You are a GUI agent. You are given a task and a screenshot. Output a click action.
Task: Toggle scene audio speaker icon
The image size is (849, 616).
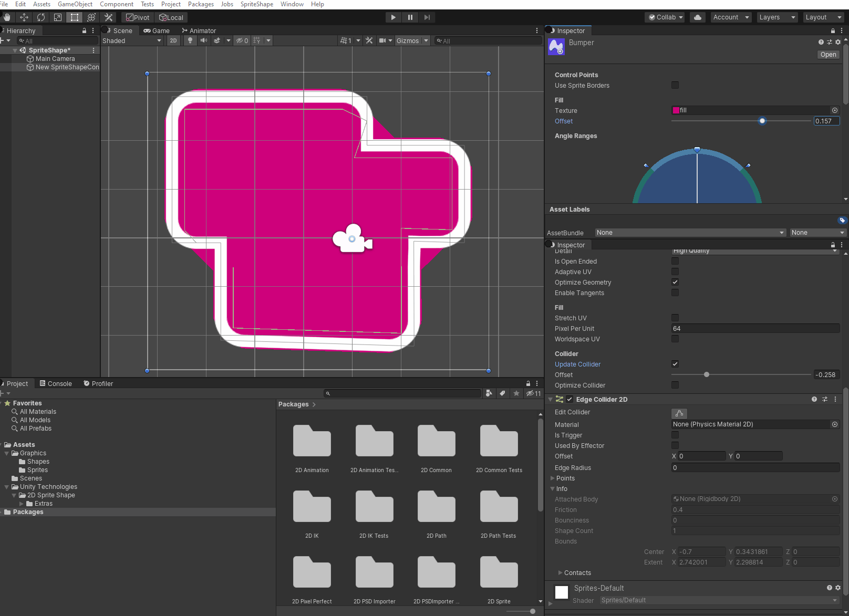(204, 40)
